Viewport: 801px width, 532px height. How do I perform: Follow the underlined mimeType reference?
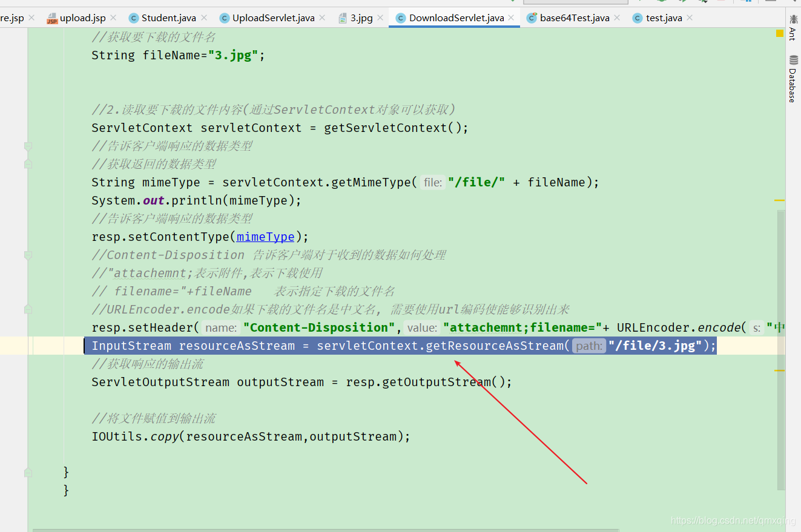pyautogui.click(x=265, y=237)
